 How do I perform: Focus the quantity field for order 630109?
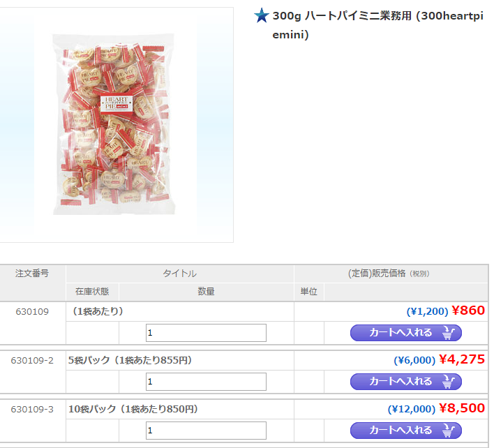coord(206,333)
